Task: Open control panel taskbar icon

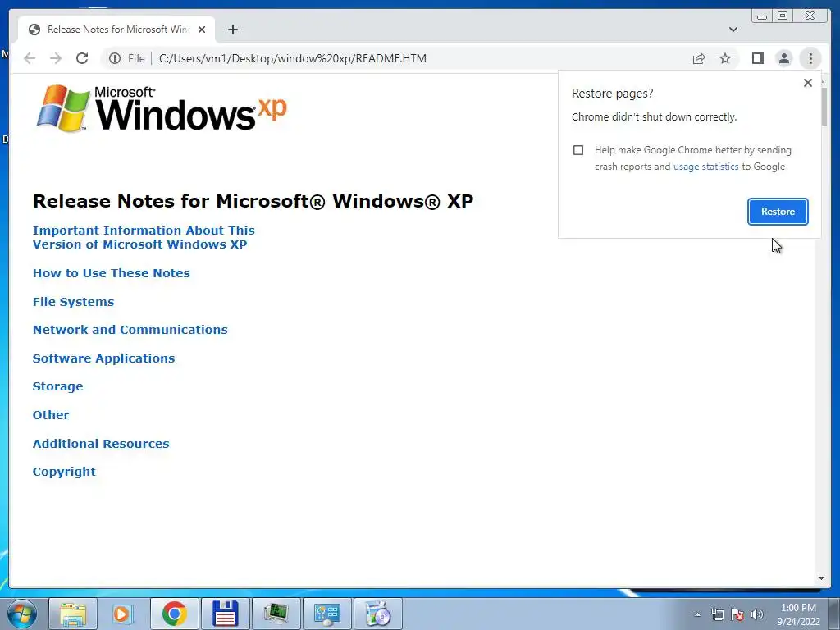Action: pos(326,614)
